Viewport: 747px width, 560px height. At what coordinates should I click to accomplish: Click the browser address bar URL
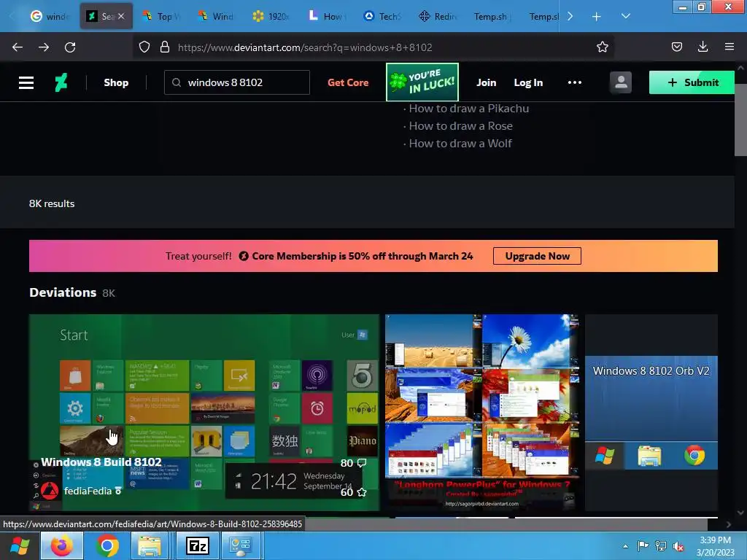click(305, 47)
